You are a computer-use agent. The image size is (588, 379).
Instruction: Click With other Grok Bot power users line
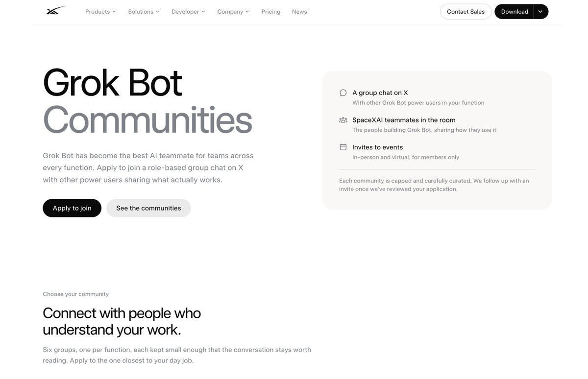[418, 103]
